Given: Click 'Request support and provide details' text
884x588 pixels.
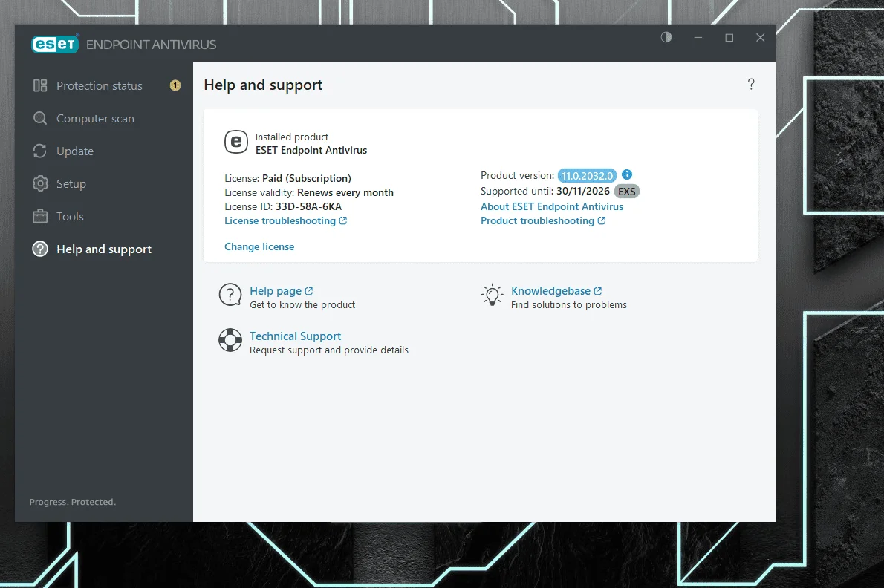Looking at the screenshot, I should (328, 350).
